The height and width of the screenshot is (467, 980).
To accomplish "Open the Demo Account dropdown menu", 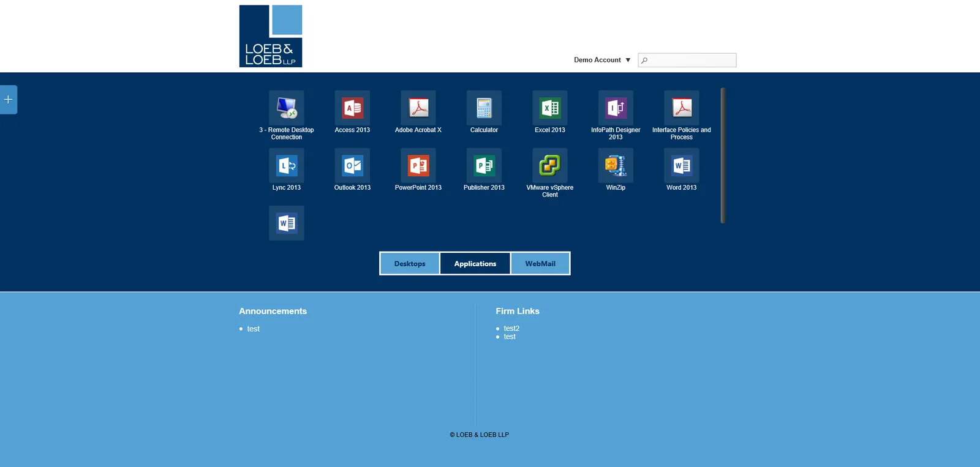I will pyautogui.click(x=602, y=60).
